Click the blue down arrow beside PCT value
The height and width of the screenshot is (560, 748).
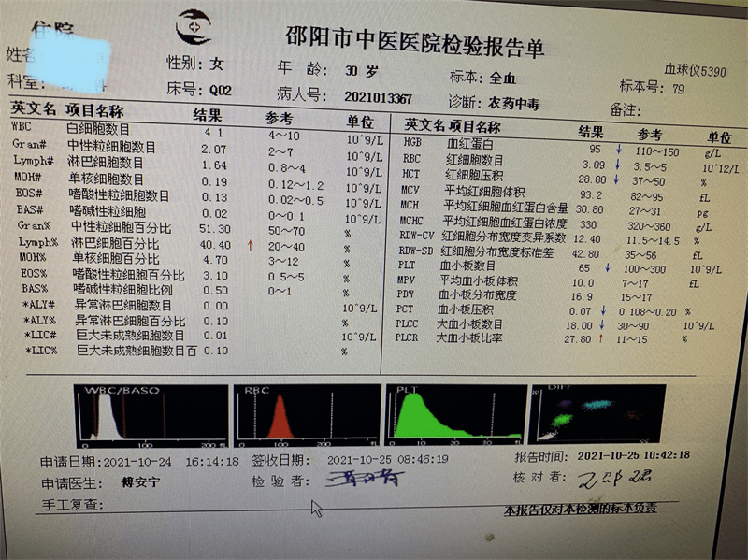click(603, 312)
